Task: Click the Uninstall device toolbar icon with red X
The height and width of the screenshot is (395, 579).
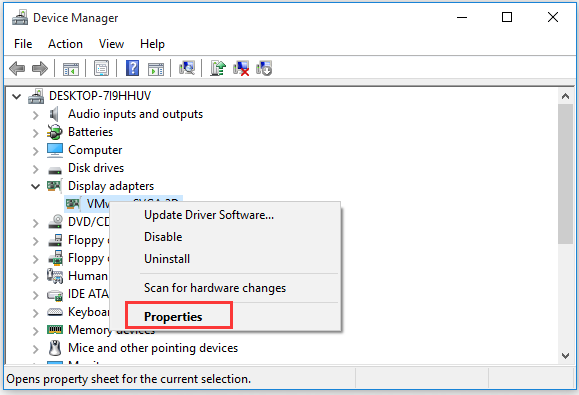Action: (x=241, y=68)
